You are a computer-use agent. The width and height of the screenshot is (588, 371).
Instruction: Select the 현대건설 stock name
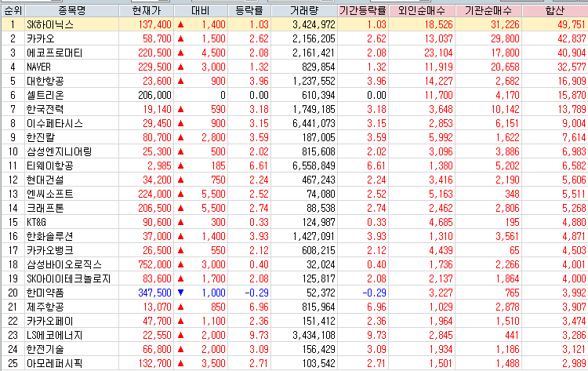coord(45,180)
